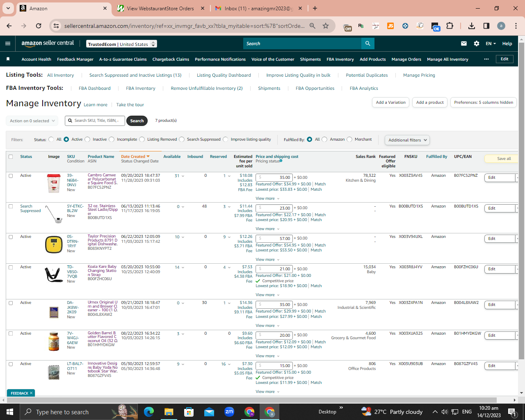Click the bookmark icon in favorites bar
525x420 pixels.
point(8,59)
